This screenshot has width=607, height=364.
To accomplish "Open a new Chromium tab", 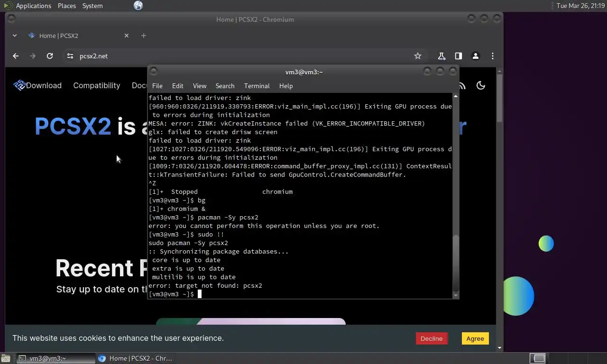I will click(x=144, y=36).
